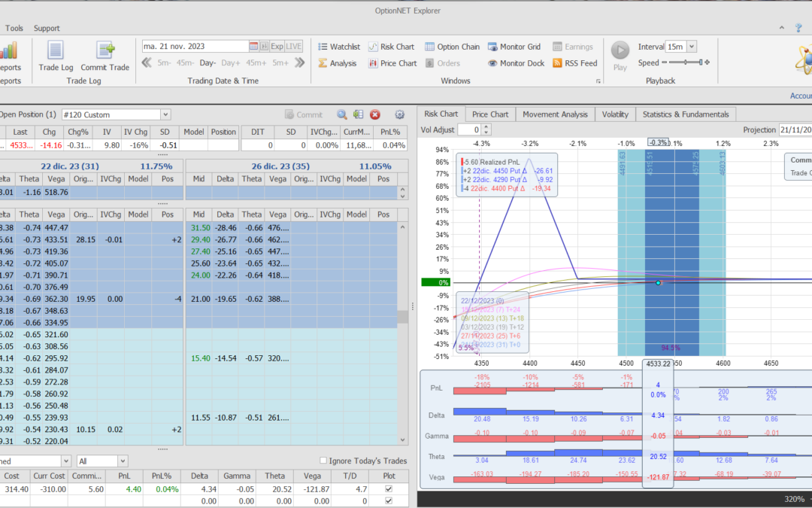Image resolution: width=812 pixels, height=508 pixels.
Task: Expand the #120 Custom position dropdown
Action: (x=165, y=114)
